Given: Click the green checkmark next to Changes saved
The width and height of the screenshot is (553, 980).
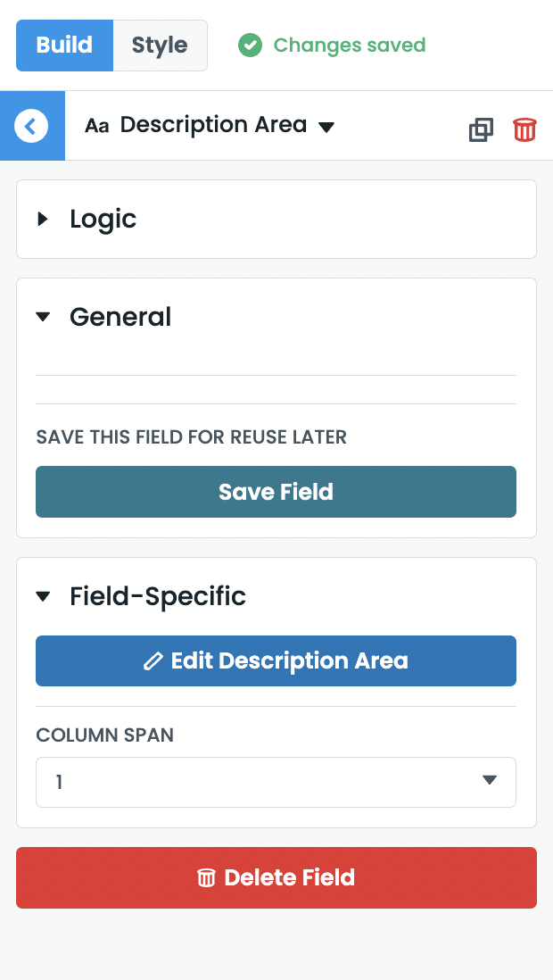Looking at the screenshot, I should pos(251,42).
